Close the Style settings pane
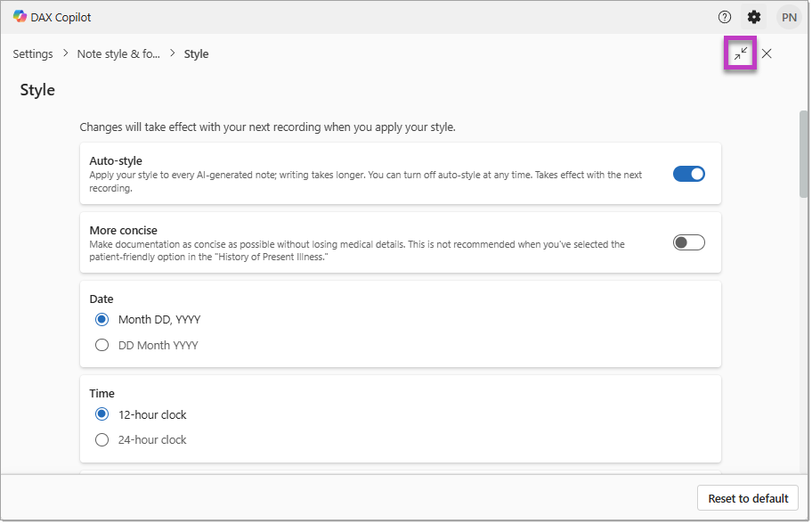 pyautogui.click(x=767, y=53)
